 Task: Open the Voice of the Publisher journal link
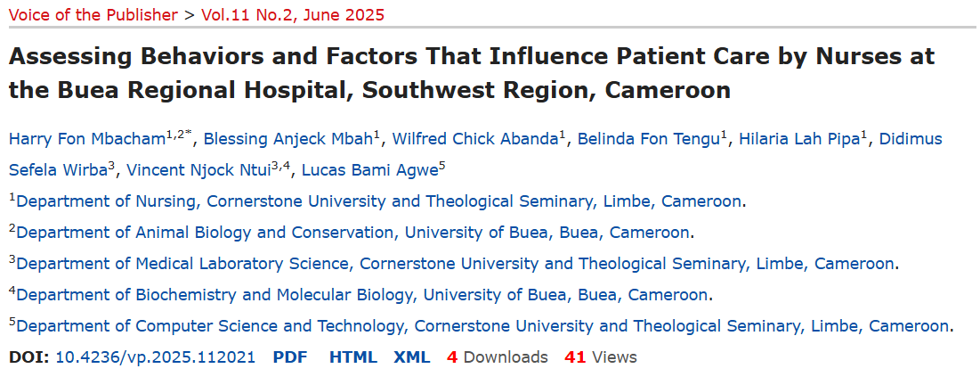(93, 15)
